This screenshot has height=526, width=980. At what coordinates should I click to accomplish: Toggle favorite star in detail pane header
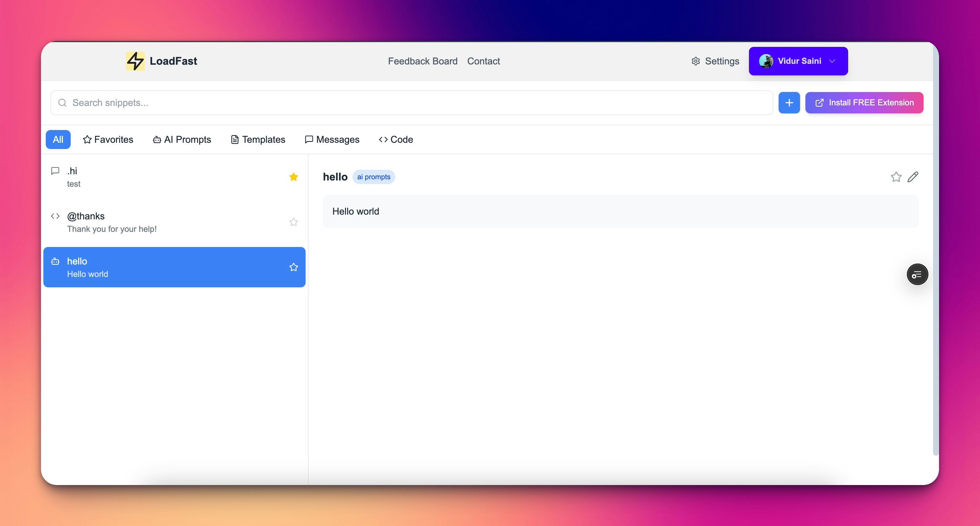pyautogui.click(x=896, y=177)
